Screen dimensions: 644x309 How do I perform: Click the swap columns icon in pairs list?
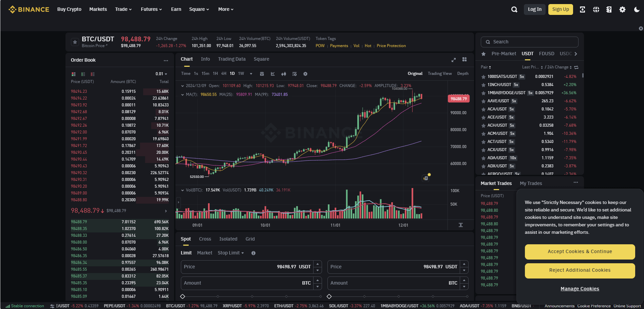tap(576, 67)
